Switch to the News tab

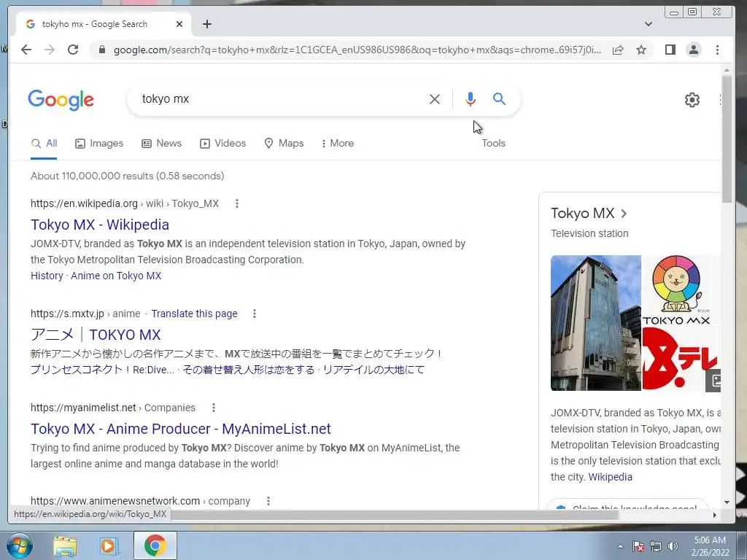[x=161, y=144]
